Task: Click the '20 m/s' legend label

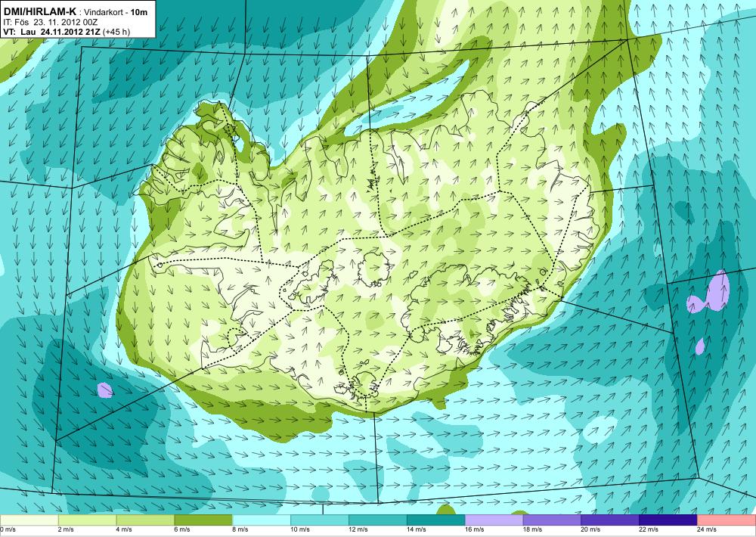Action: (590, 529)
